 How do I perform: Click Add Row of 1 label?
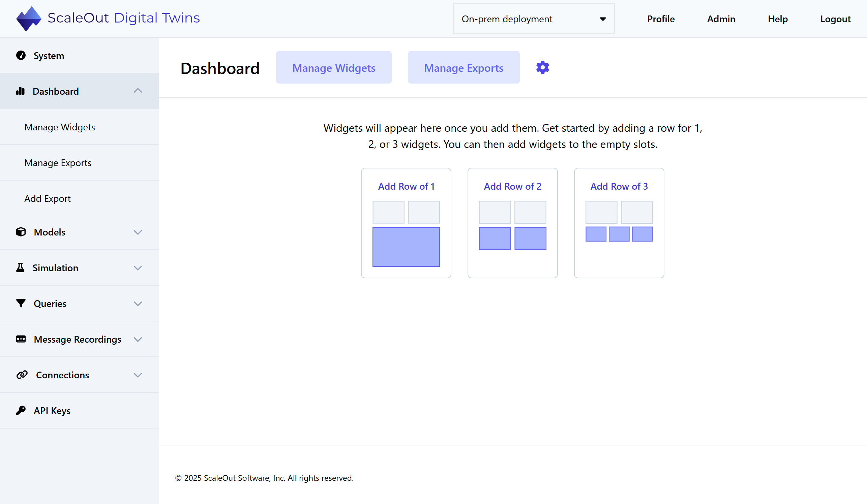coord(406,186)
